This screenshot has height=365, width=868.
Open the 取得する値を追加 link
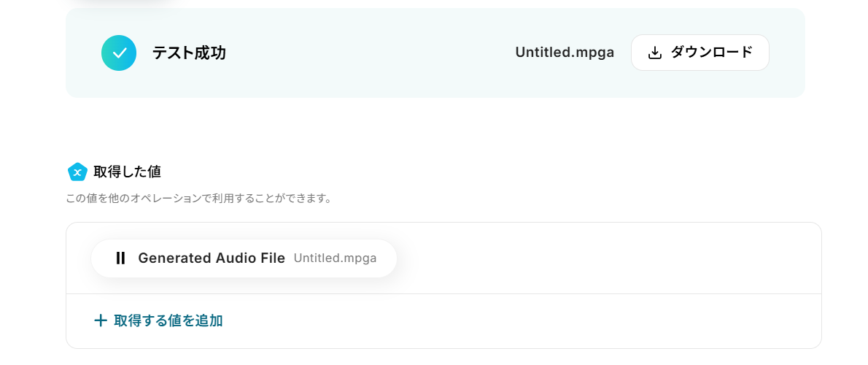tap(168, 320)
